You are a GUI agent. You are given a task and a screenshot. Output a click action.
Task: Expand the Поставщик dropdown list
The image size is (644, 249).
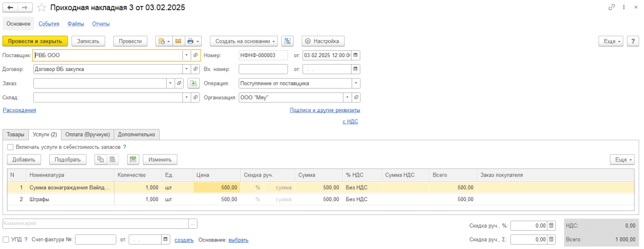point(186,55)
